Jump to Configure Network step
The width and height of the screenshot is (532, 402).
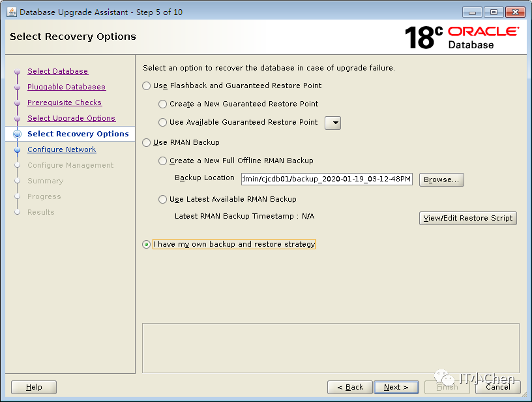tap(62, 149)
